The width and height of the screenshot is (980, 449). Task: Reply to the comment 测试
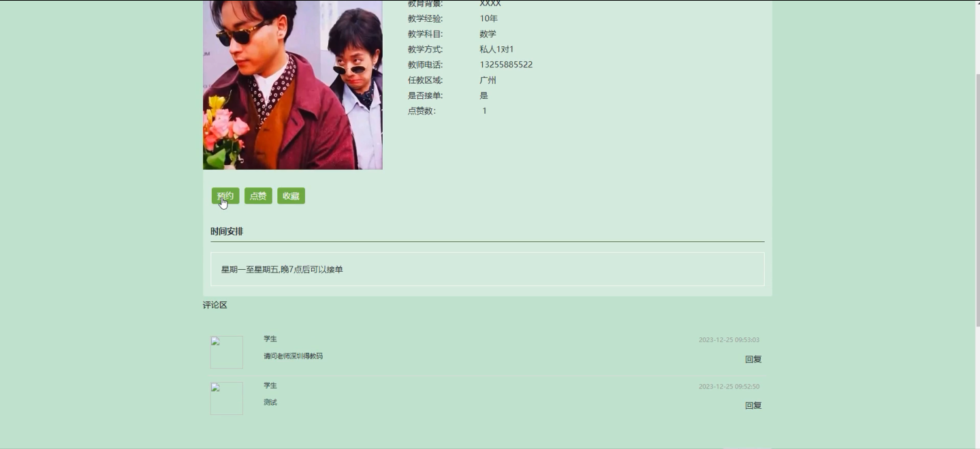tap(753, 405)
